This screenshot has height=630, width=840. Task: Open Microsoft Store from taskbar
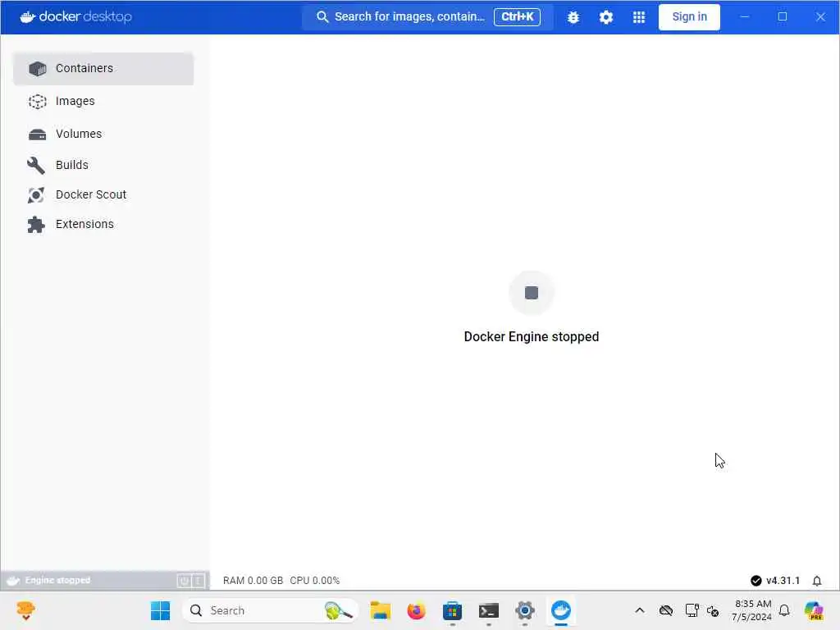pos(452,610)
